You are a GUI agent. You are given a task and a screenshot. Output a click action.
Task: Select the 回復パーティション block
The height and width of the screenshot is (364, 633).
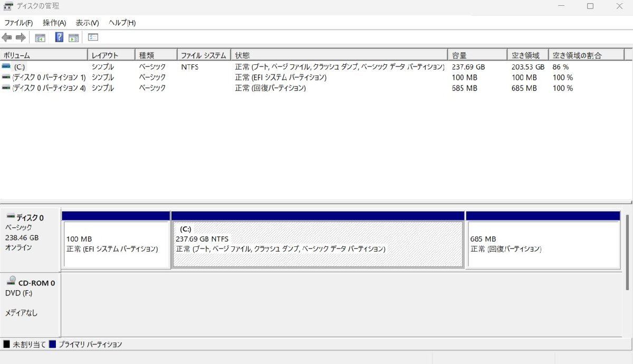pos(543,243)
